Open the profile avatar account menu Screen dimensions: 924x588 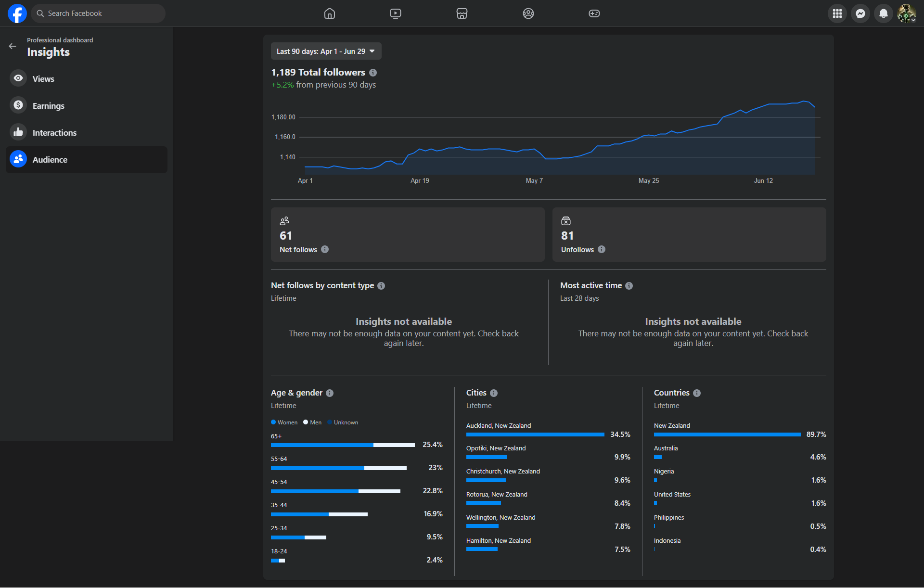tap(907, 13)
